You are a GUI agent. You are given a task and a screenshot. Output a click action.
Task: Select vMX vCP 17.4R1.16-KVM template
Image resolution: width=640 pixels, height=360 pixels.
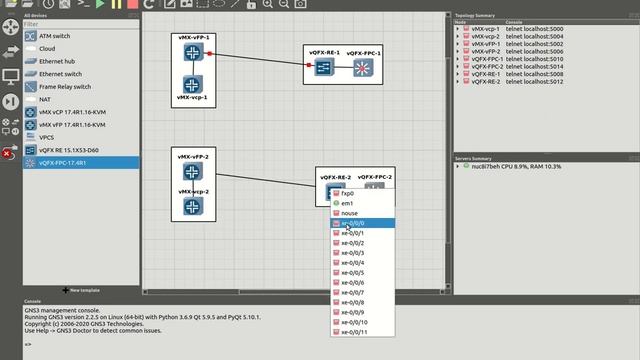pyautogui.click(x=81, y=112)
